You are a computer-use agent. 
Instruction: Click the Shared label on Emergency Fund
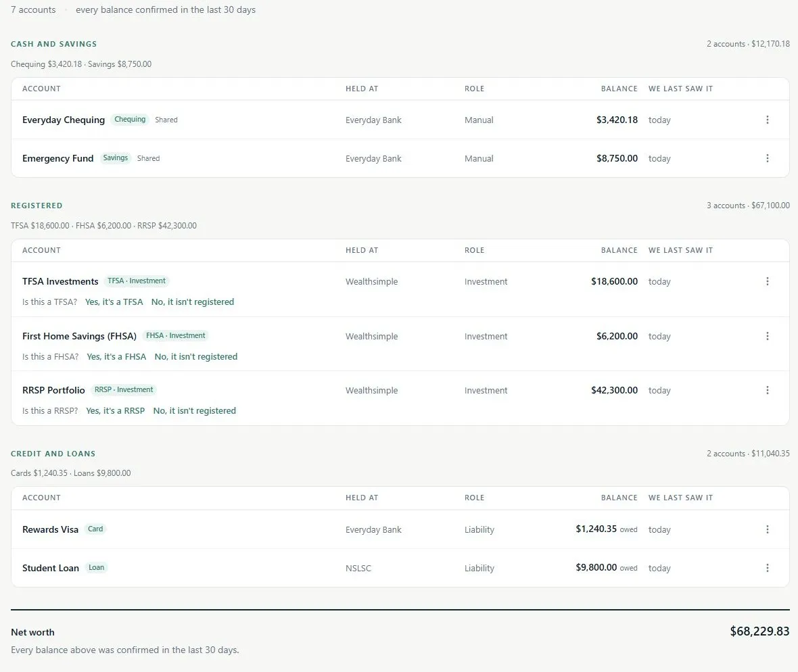coord(148,158)
